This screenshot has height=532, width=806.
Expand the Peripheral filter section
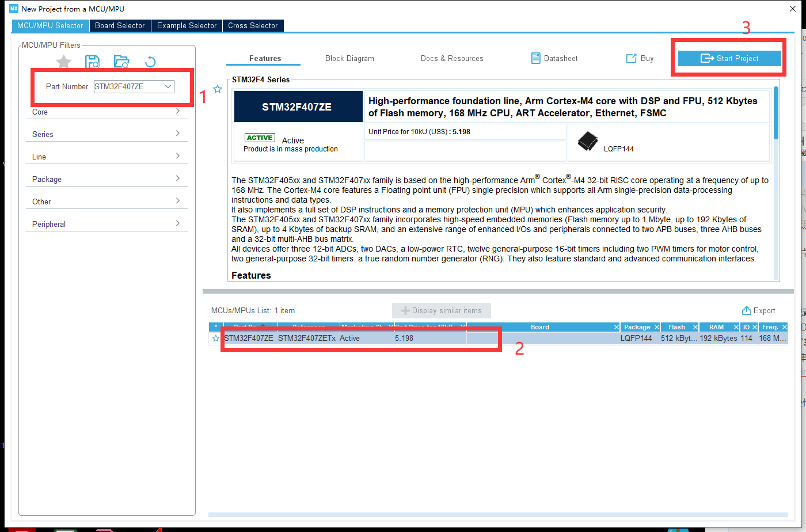(107, 224)
